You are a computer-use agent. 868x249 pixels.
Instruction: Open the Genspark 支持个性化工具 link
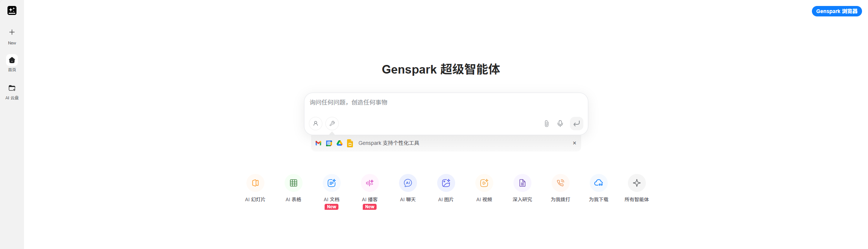[389, 143]
